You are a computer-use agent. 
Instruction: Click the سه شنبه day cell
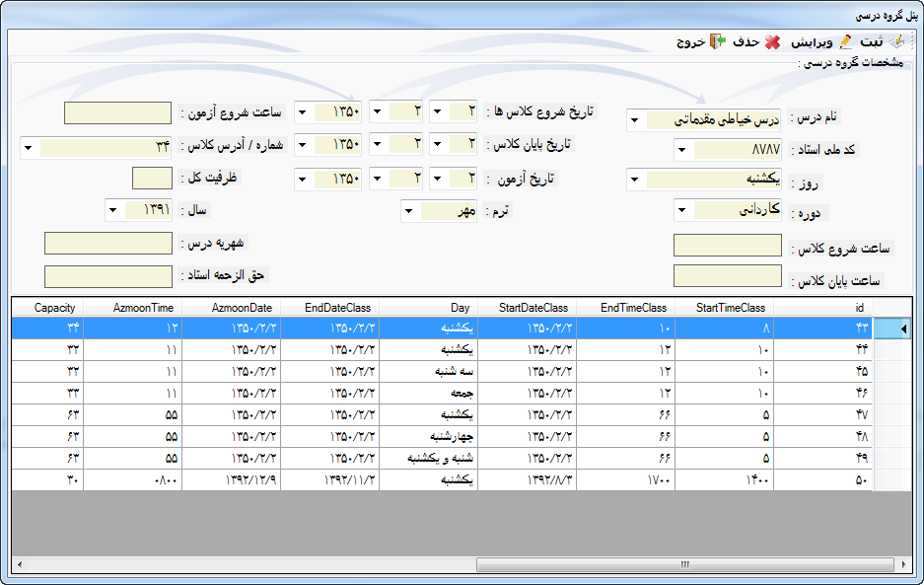coord(428,372)
